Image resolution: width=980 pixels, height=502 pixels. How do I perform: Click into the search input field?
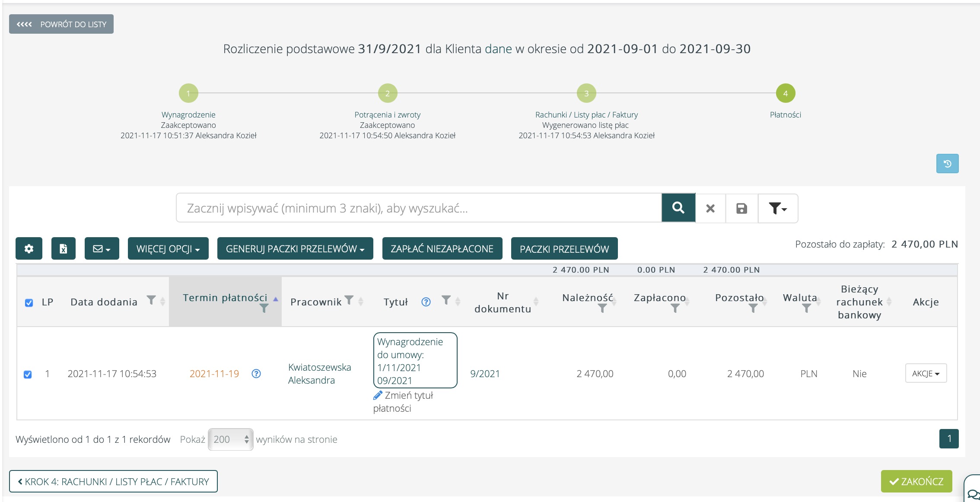pos(418,208)
